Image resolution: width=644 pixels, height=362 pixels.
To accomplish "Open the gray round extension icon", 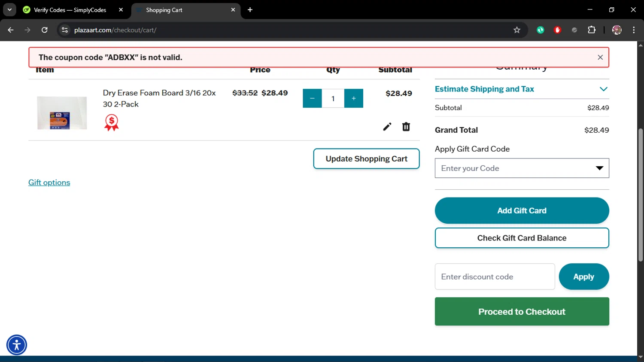I will [x=574, y=30].
